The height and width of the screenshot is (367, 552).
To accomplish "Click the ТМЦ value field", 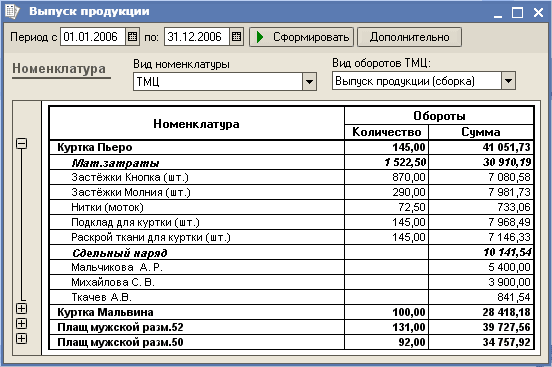I will (x=218, y=82).
